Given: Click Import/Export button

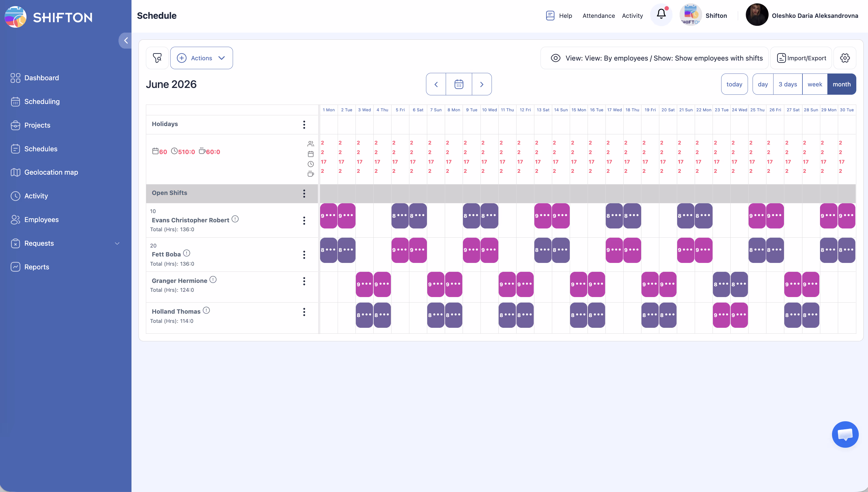Looking at the screenshot, I should point(801,58).
